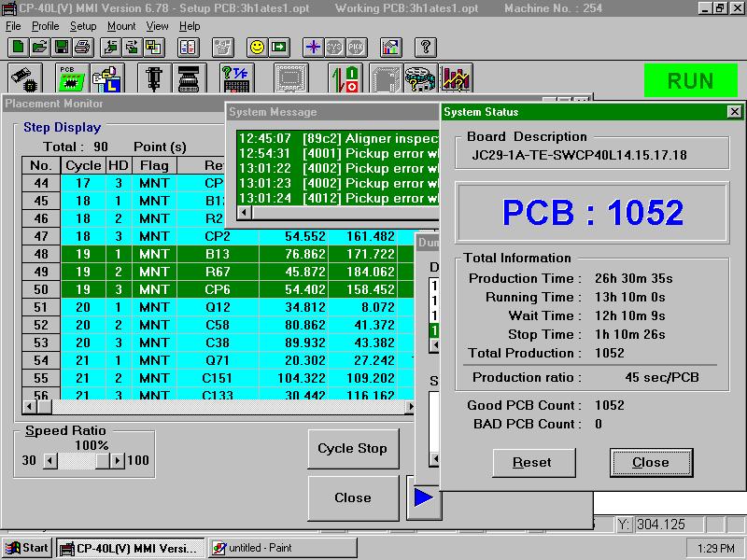The image size is (747, 560).
Task: Click the component chip icon
Action: point(25,78)
